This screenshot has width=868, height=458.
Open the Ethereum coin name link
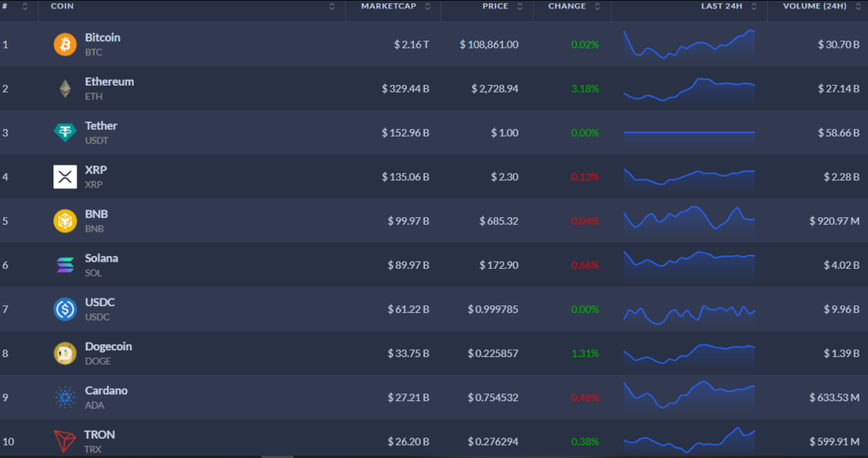[x=109, y=82]
